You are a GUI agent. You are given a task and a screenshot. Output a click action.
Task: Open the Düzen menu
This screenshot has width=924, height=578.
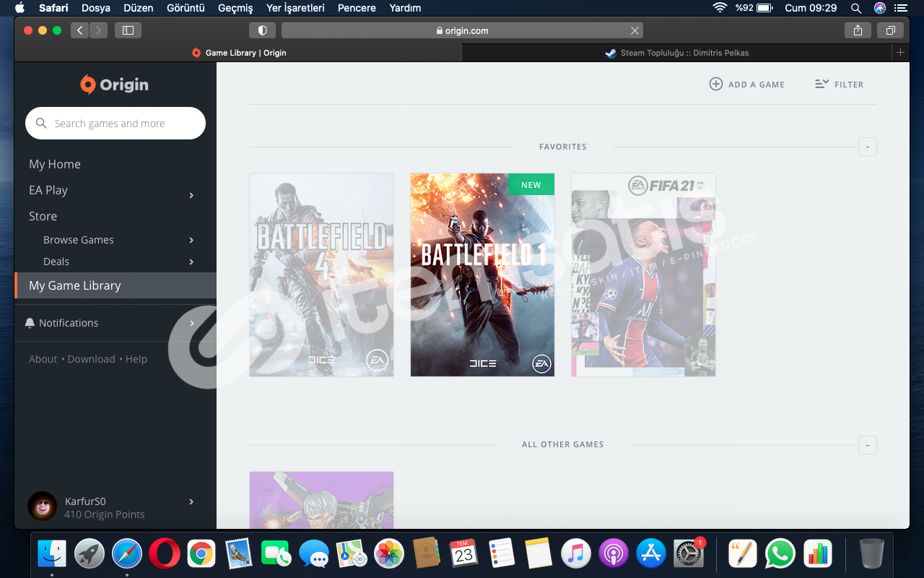click(139, 8)
